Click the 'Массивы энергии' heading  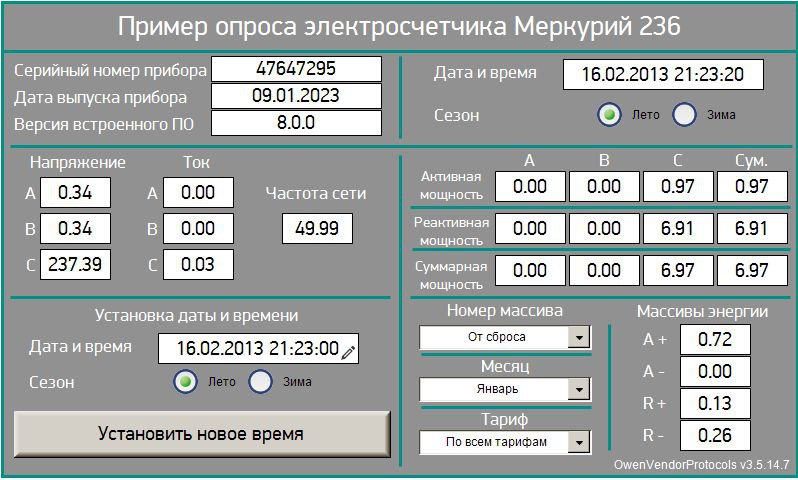tap(702, 312)
